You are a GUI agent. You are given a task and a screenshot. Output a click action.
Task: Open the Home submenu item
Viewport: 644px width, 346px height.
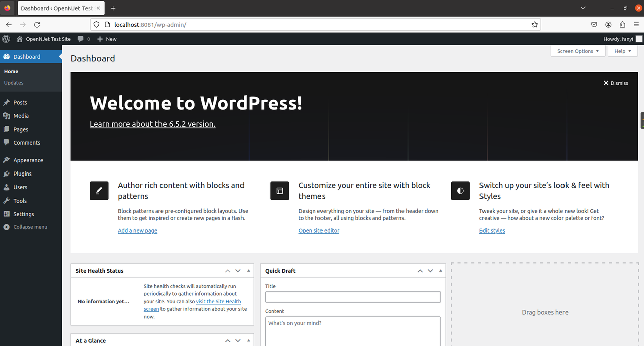point(11,71)
